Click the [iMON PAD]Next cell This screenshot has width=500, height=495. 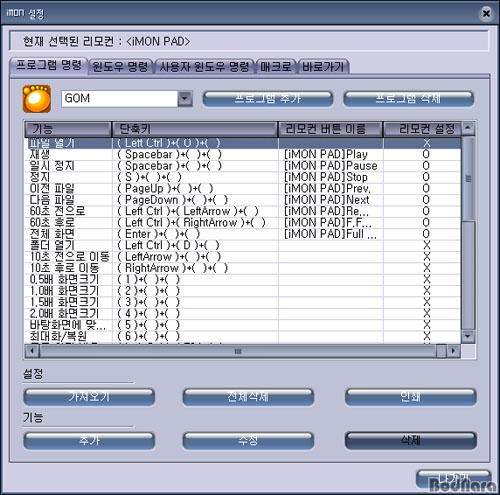click(331, 200)
